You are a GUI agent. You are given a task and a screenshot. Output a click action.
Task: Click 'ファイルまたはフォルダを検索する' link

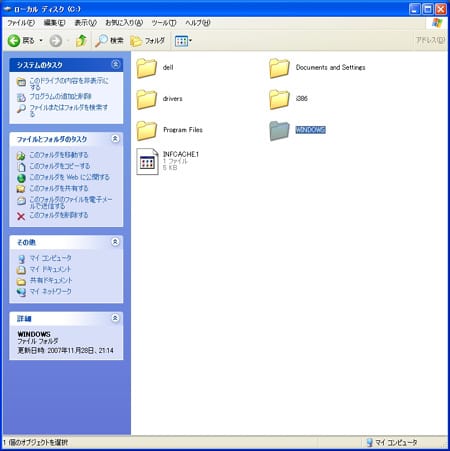[x=69, y=110]
